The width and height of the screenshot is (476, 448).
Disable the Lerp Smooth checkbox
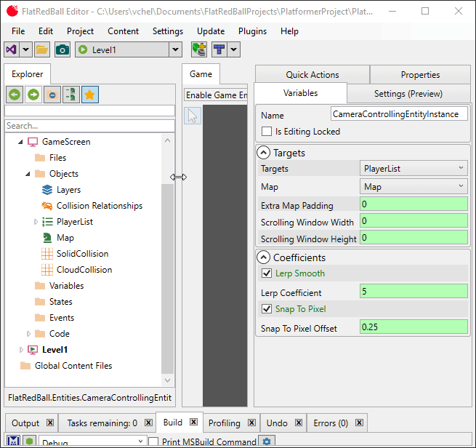click(x=267, y=273)
